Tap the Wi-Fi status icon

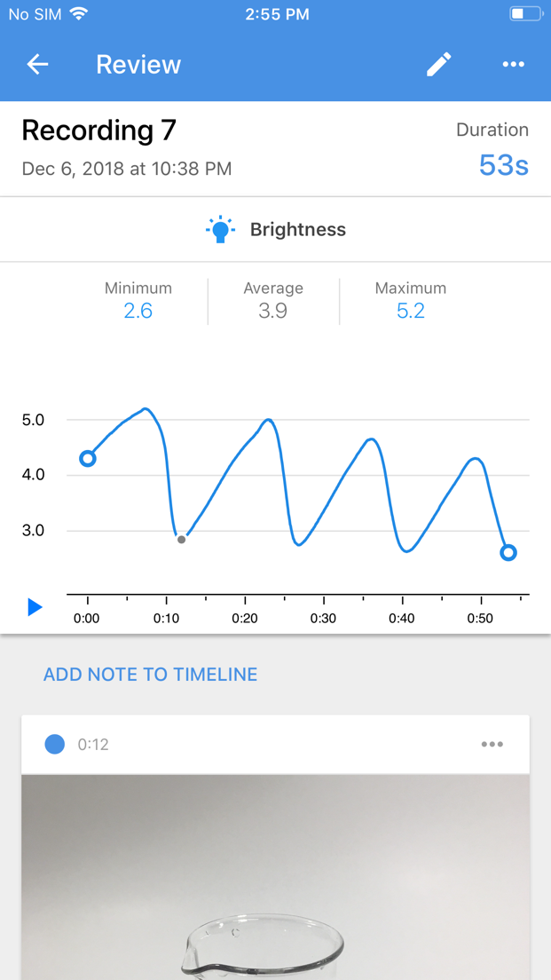[x=80, y=14]
